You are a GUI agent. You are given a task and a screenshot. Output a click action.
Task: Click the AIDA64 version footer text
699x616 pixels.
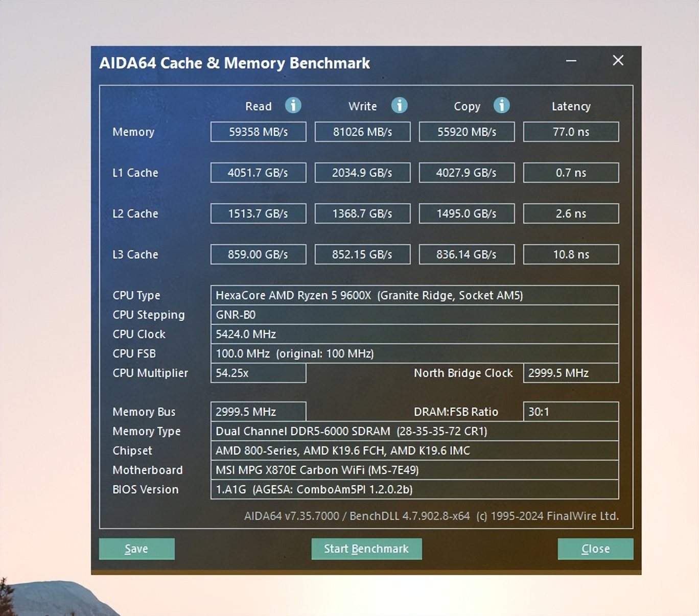tap(431, 516)
